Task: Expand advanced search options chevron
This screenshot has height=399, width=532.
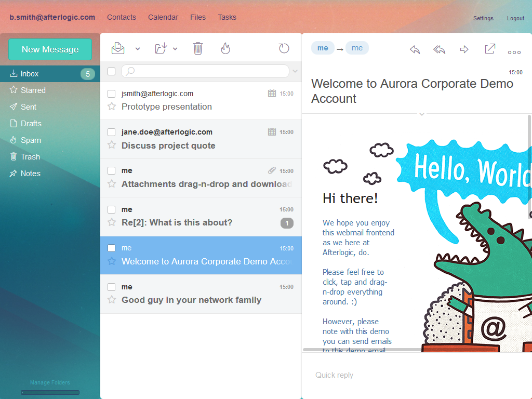Action: coord(295,71)
